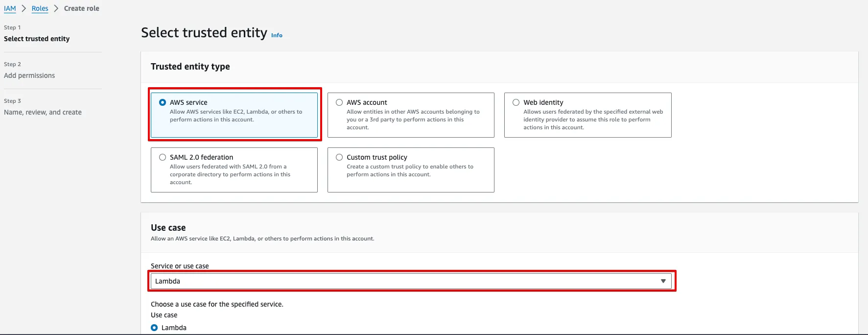This screenshot has height=335, width=868.
Task: Click the breadcrumb chevron after Roles
Action: click(x=56, y=8)
